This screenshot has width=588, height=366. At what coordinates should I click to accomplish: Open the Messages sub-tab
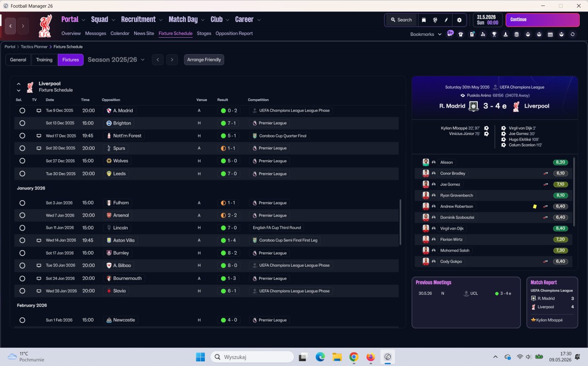[96, 34]
